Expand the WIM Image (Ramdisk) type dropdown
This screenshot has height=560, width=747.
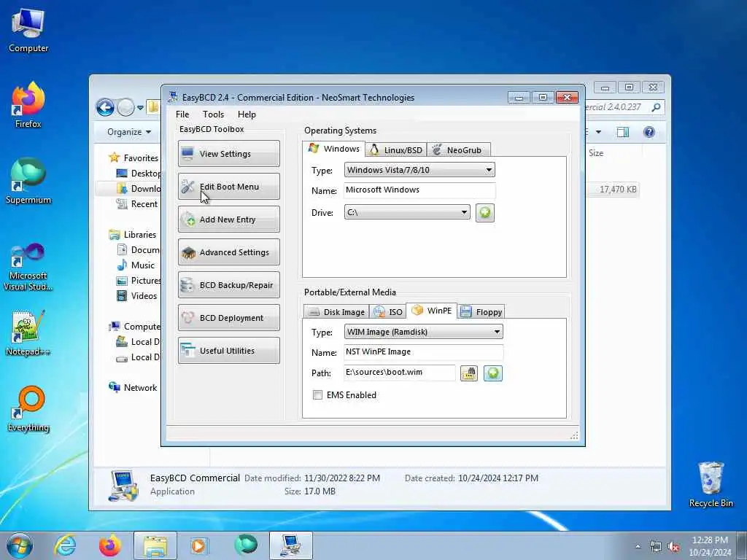tap(423, 332)
